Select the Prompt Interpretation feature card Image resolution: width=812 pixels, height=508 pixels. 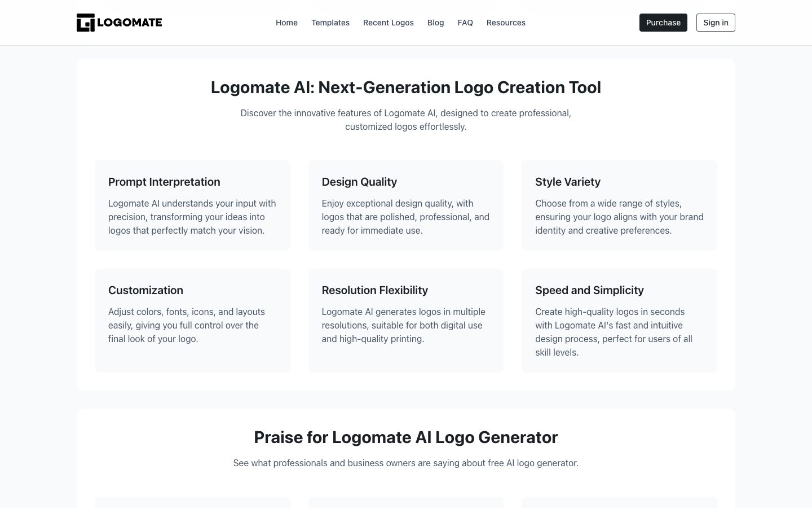tap(192, 205)
